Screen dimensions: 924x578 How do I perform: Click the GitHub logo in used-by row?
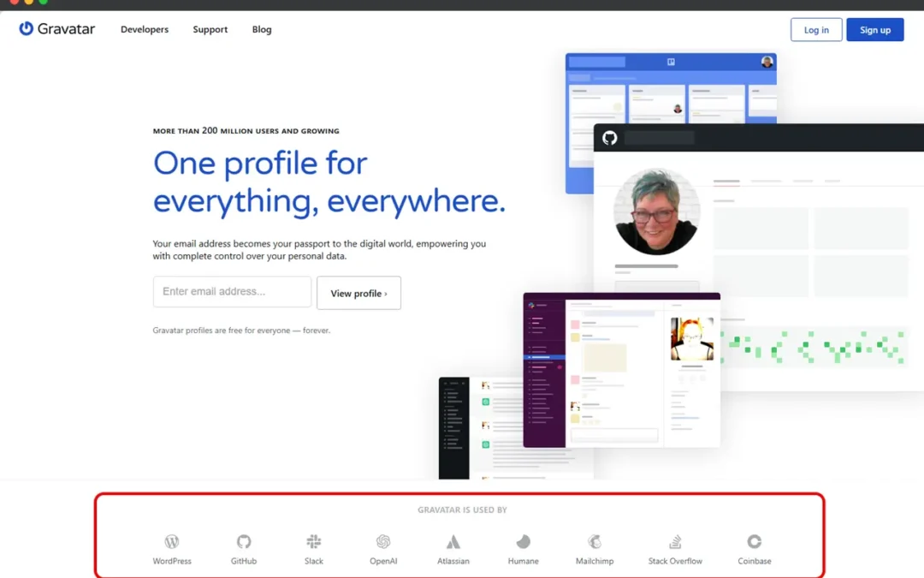[x=243, y=541]
